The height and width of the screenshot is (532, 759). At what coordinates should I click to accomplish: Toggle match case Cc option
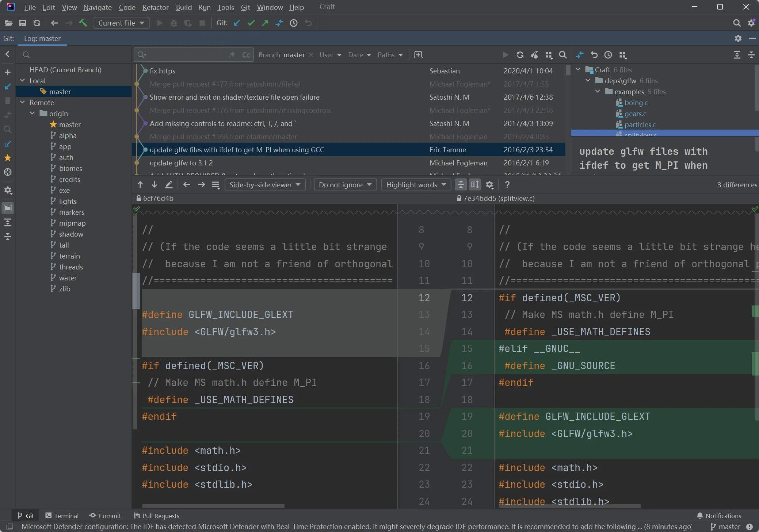[246, 55]
